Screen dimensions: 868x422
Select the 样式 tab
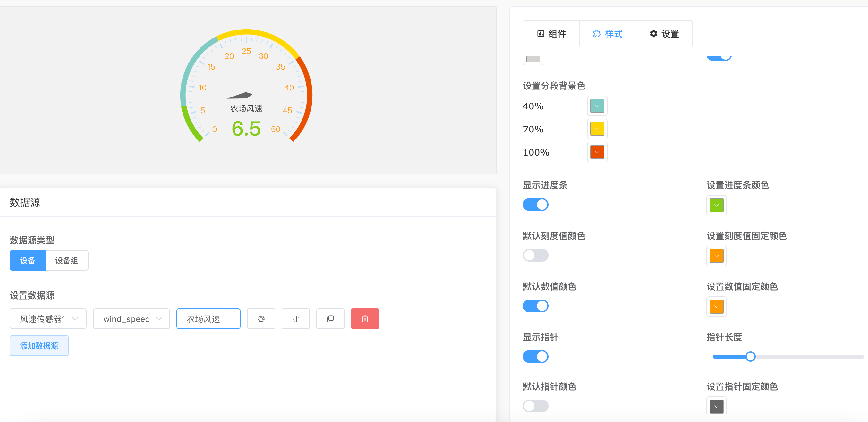pos(608,34)
